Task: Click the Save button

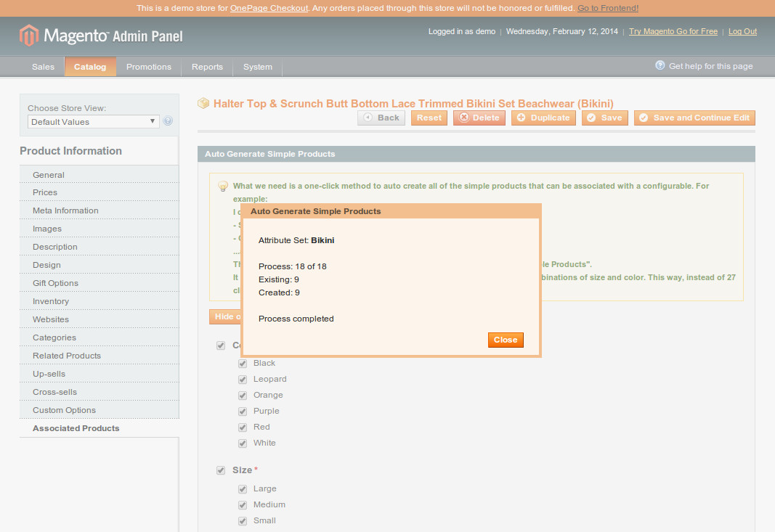Action: point(604,118)
